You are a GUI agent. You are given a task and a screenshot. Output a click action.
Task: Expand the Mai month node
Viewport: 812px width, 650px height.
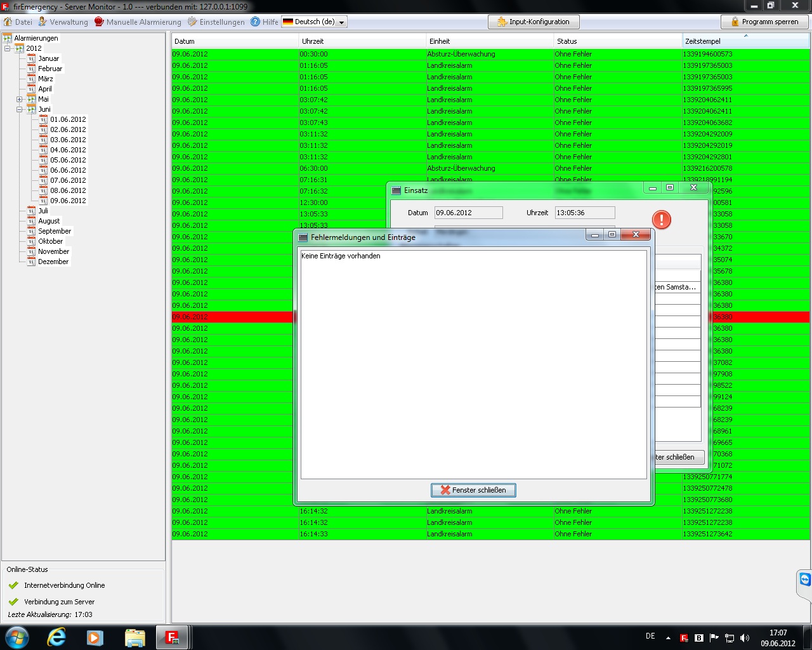20,99
